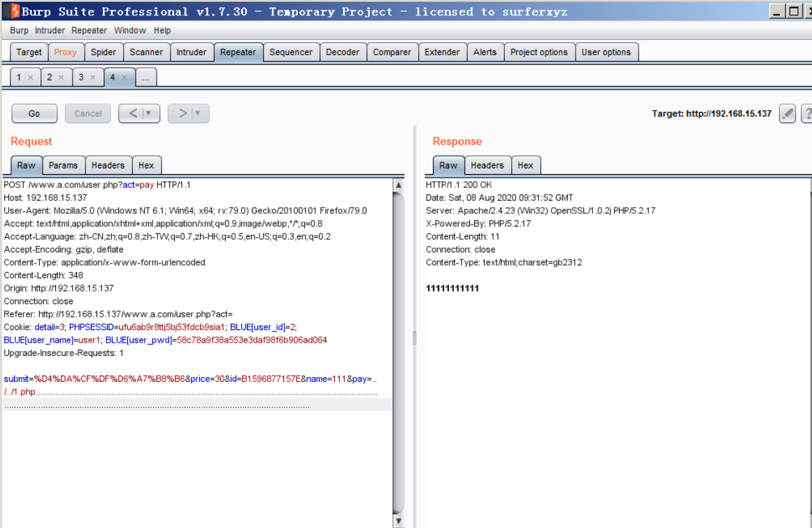The image size is (812, 528).
Task: Click the Cancel button
Action: point(88,113)
